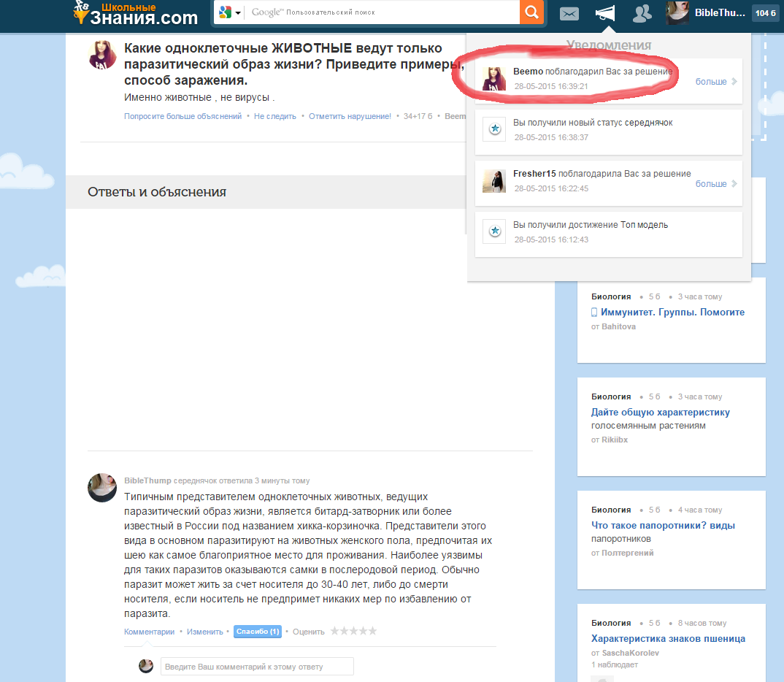
Task: Expand 'больше' on the Fresher15 notification
Action: (x=715, y=183)
